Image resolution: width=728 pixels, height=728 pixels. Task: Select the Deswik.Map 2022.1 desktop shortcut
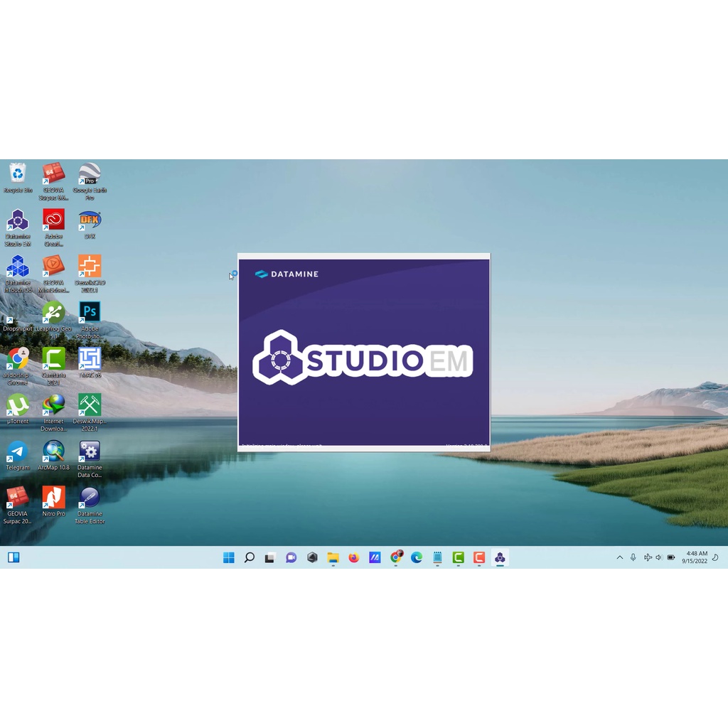90,412
